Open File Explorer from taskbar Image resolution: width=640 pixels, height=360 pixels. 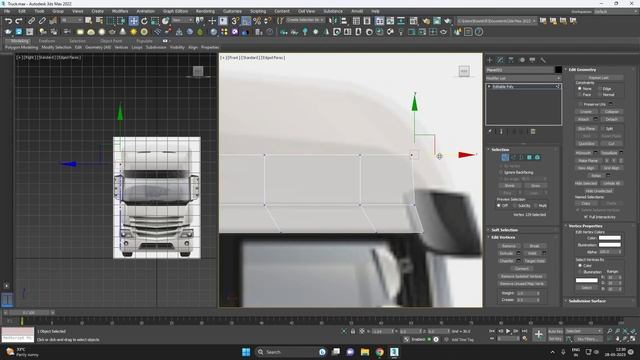365,352
